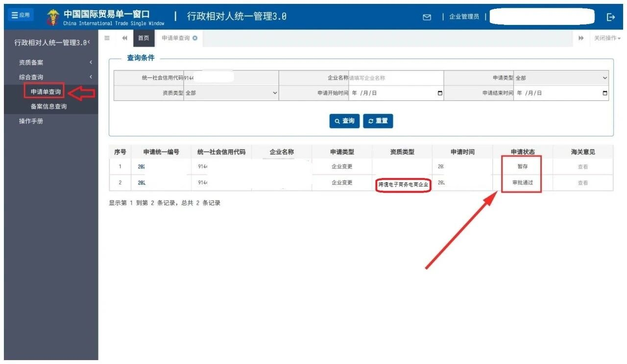This screenshot has height=364, width=627.
Task: Click the envelope message icon
Action: tap(426, 16)
